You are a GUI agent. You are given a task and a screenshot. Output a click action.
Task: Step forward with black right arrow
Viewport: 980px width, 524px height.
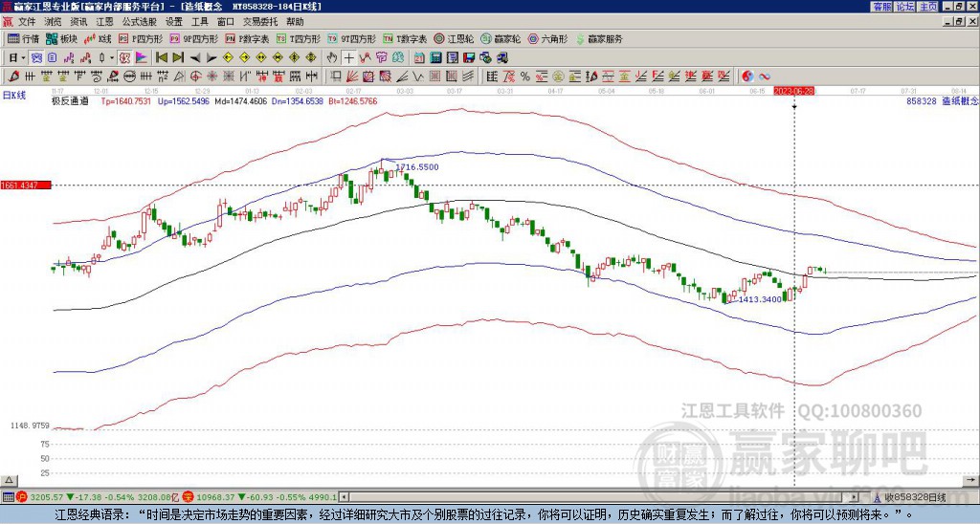coord(212,58)
